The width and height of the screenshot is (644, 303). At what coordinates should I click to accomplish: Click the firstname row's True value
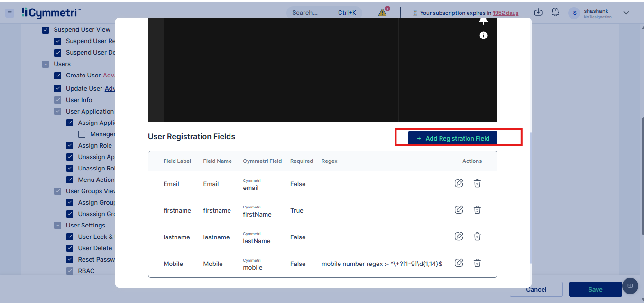[297, 210]
